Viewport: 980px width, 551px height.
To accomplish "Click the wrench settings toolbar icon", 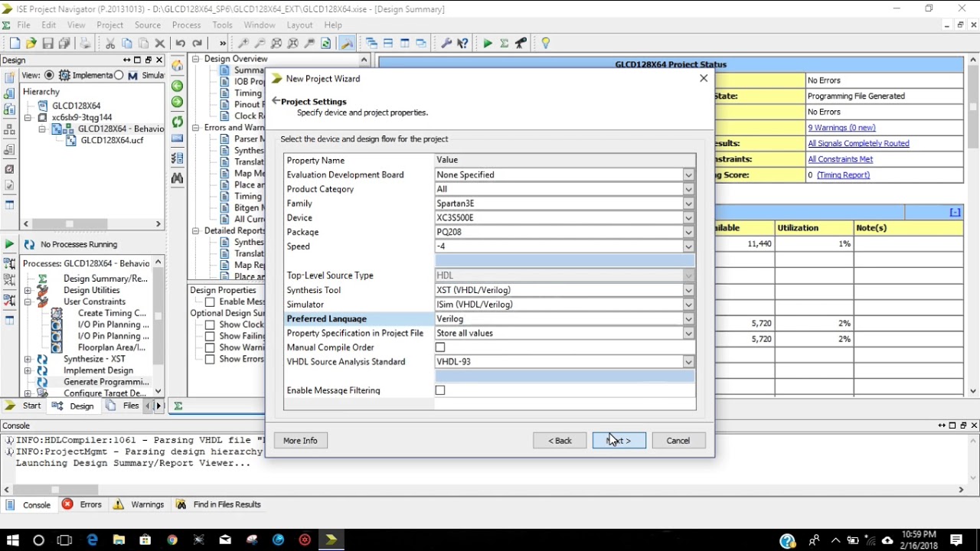I will click(446, 44).
